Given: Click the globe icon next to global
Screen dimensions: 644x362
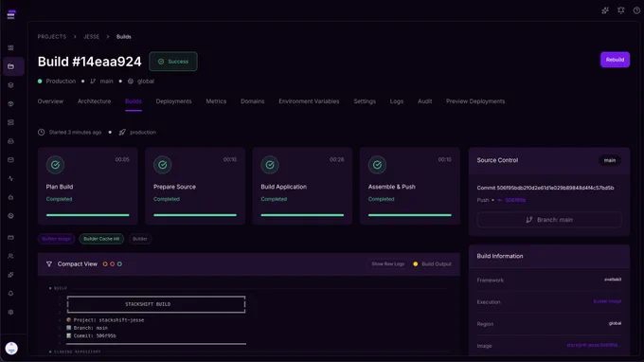Looking at the screenshot, I should click(x=131, y=81).
